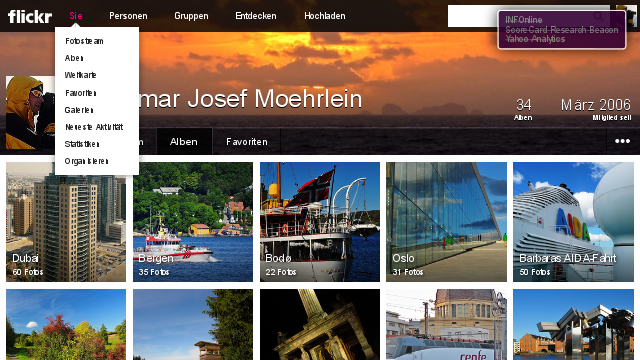The width and height of the screenshot is (640, 360).
Task: Open the renfe train album thumbnail
Action: coord(447,324)
